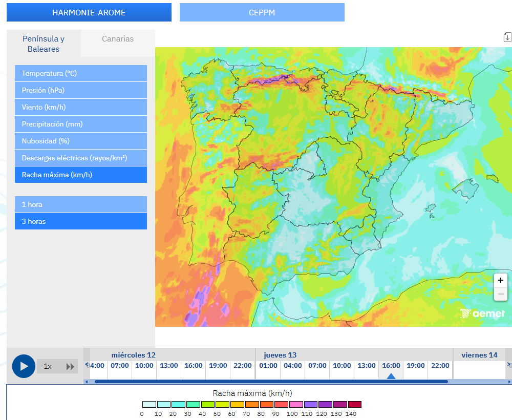Select the 1 hora interval option
512x420 pixels.
pos(81,204)
